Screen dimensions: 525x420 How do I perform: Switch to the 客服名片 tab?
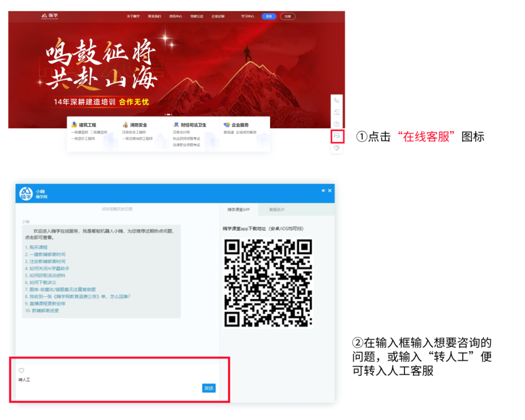coord(277,210)
